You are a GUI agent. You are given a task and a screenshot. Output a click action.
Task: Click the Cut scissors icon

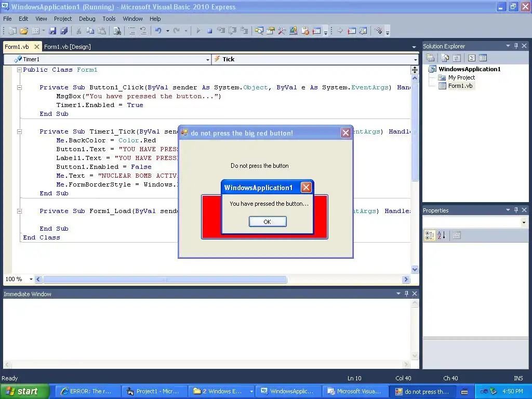coord(79,31)
